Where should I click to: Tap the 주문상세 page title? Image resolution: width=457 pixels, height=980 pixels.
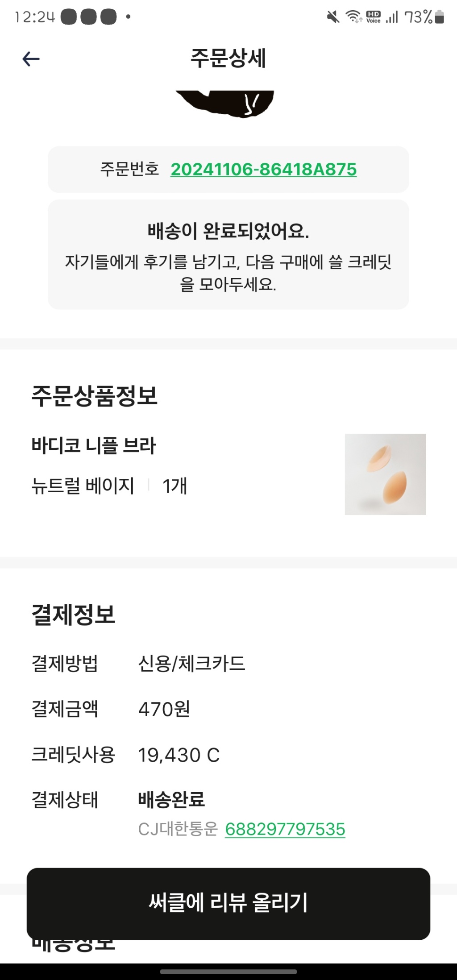[228, 58]
